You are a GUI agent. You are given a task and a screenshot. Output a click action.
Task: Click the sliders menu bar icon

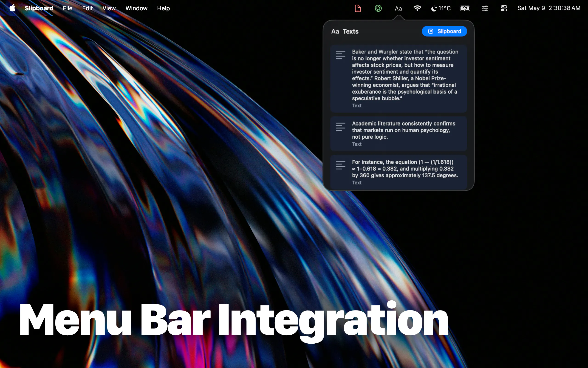485,8
